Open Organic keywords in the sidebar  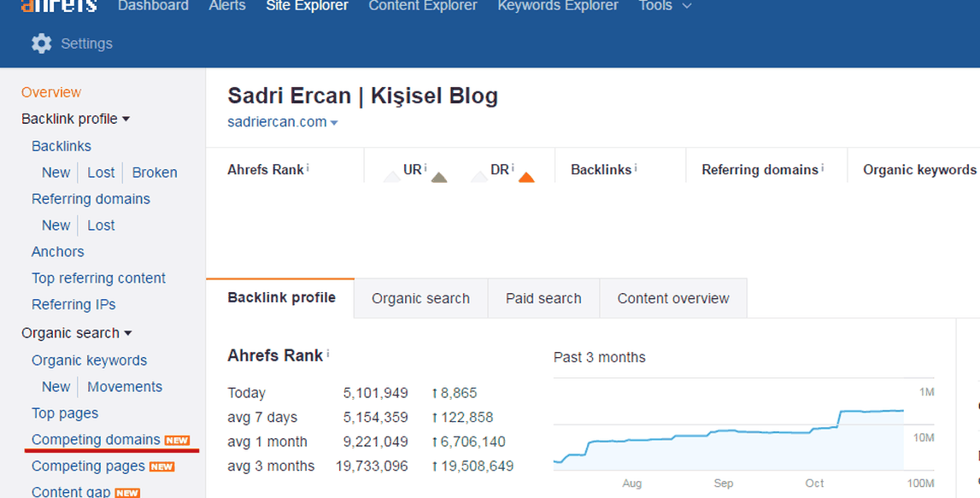pos(90,360)
